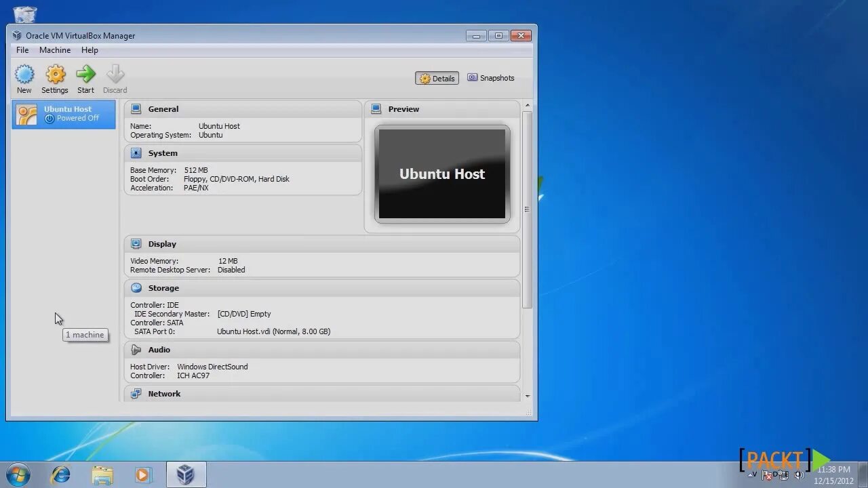Open the Machine menu
Viewport: 868px width, 488px height.
(55, 50)
